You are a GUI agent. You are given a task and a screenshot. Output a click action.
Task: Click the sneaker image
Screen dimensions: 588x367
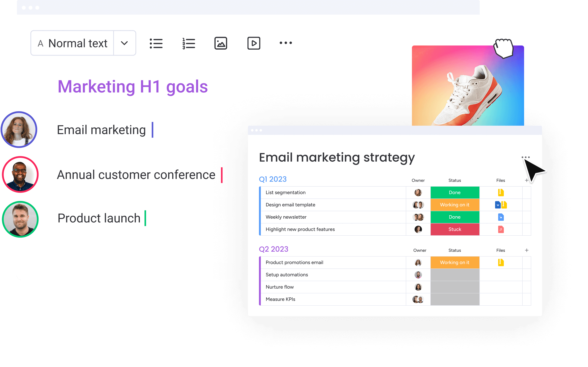468,86
